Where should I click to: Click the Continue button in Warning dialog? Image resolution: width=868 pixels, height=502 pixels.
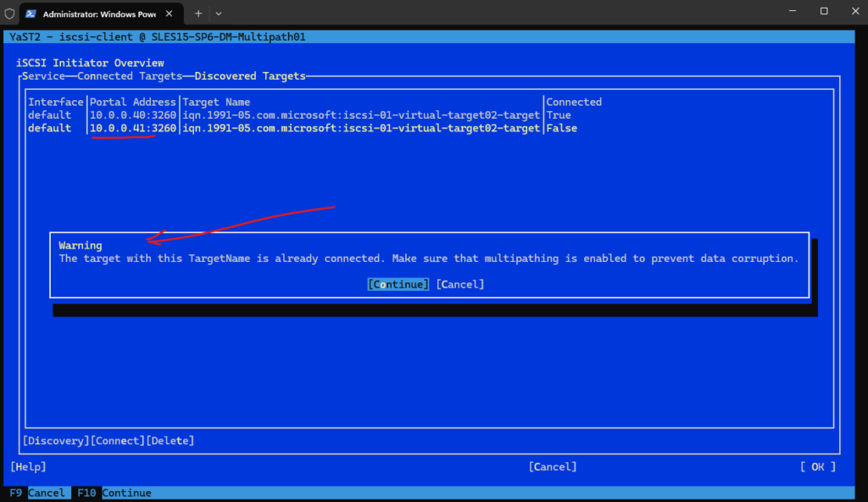398,284
